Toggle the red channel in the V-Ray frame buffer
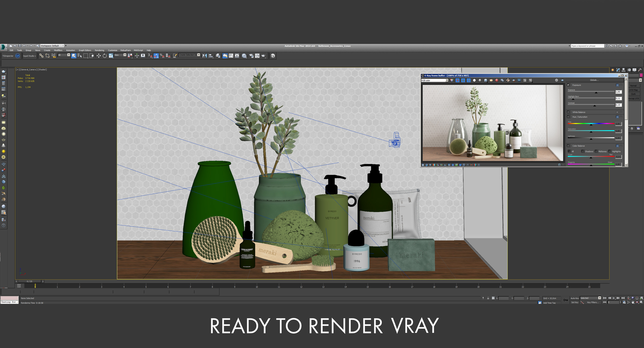This screenshot has width=644, height=348. pos(458,80)
